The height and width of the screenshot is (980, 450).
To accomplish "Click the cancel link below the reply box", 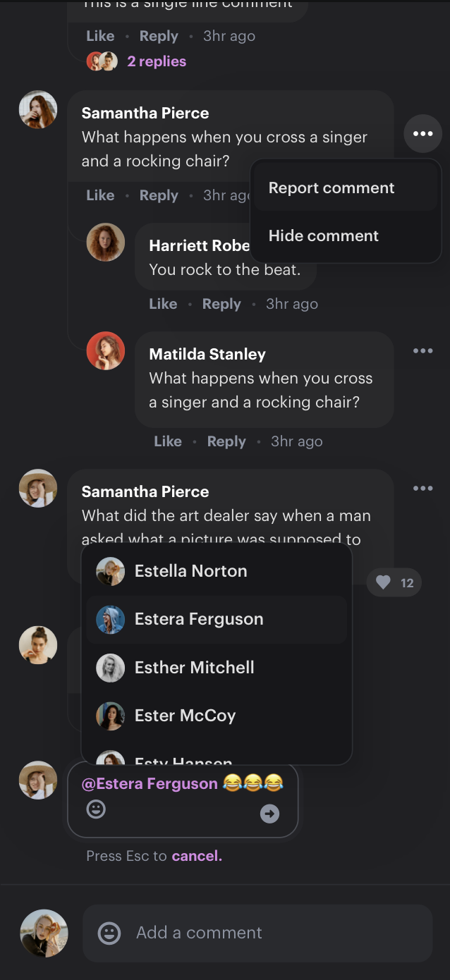I will [197, 856].
